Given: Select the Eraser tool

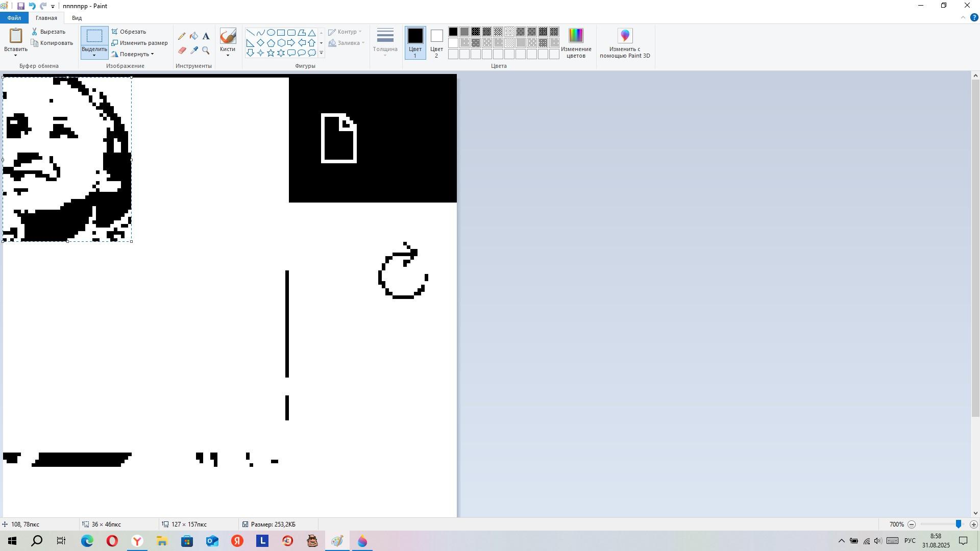Looking at the screenshot, I should (182, 51).
